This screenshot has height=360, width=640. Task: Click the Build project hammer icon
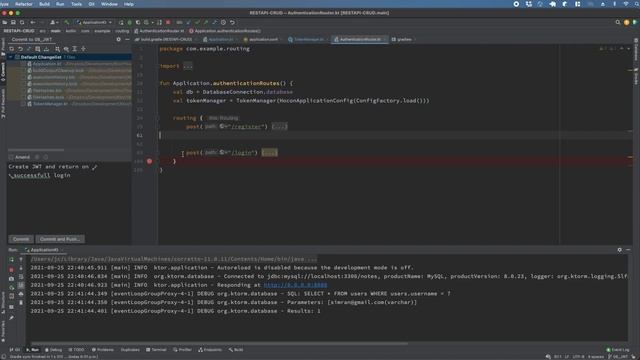coord(67,22)
